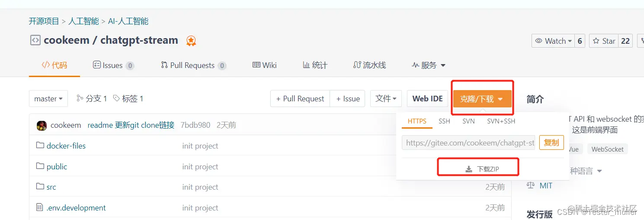Screen dimensions: 644x220
Task: Click the cookeem commit author link
Action: [66, 125]
